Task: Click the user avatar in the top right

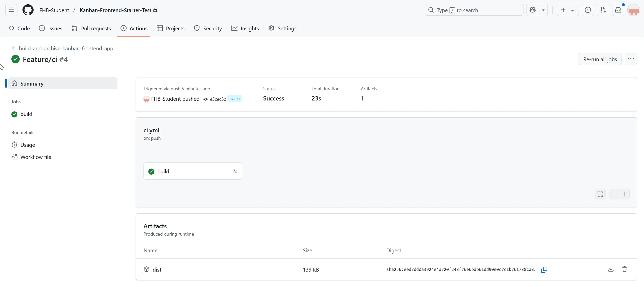Action: [634, 10]
